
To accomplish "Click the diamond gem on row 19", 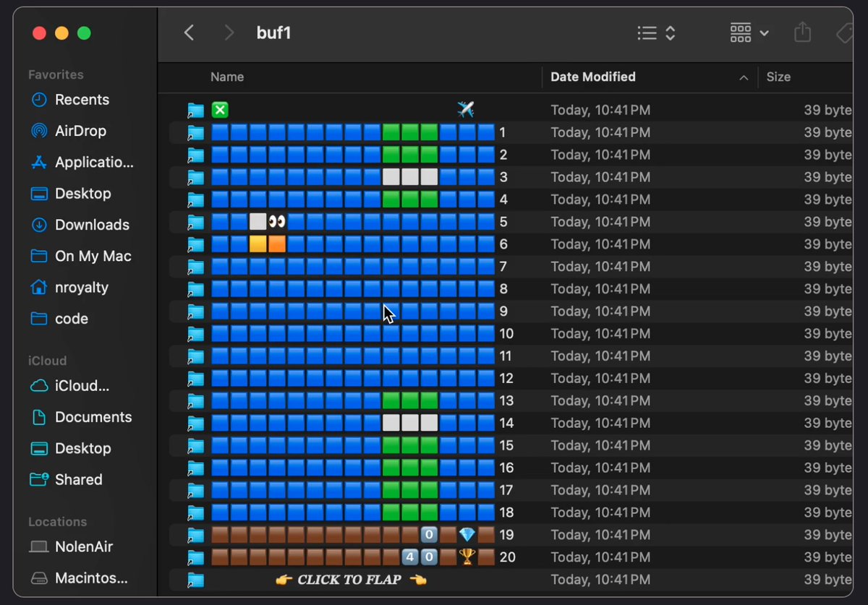I will (467, 534).
